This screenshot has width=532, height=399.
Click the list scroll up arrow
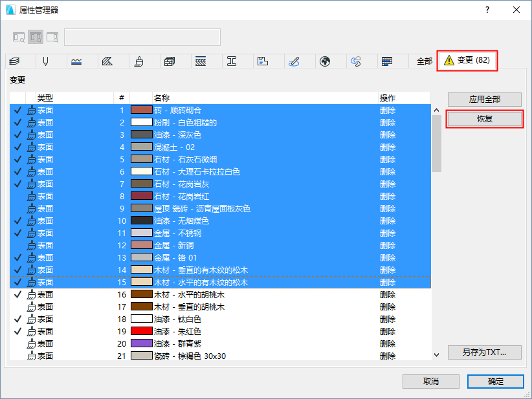pyautogui.click(x=436, y=110)
